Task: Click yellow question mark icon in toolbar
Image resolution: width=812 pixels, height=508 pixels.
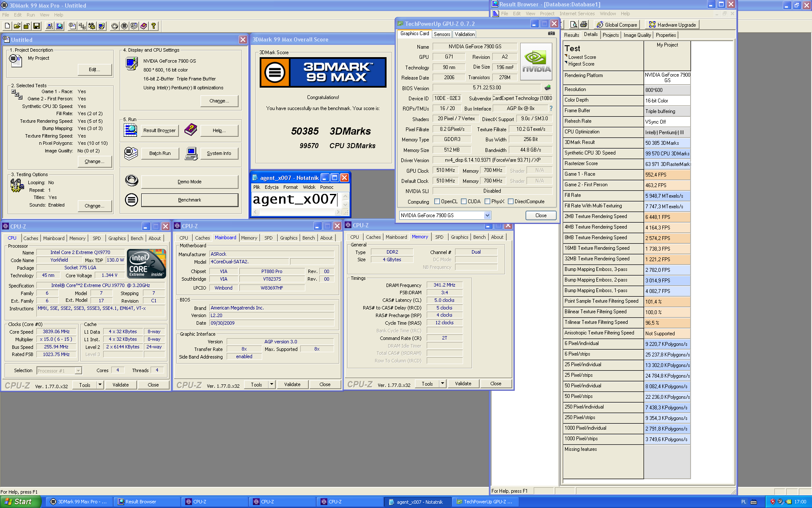Action: coord(154,26)
